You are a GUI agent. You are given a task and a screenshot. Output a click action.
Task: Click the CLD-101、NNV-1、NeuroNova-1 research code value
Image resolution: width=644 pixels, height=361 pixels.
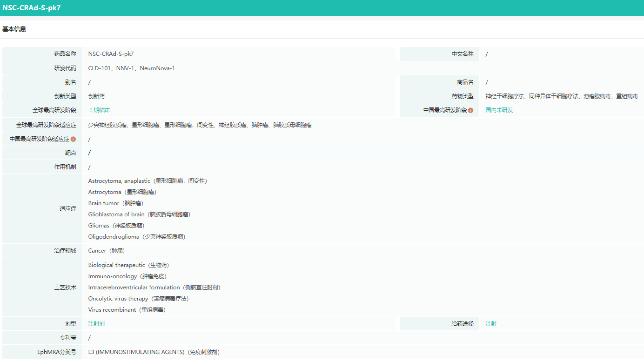(x=131, y=68)
